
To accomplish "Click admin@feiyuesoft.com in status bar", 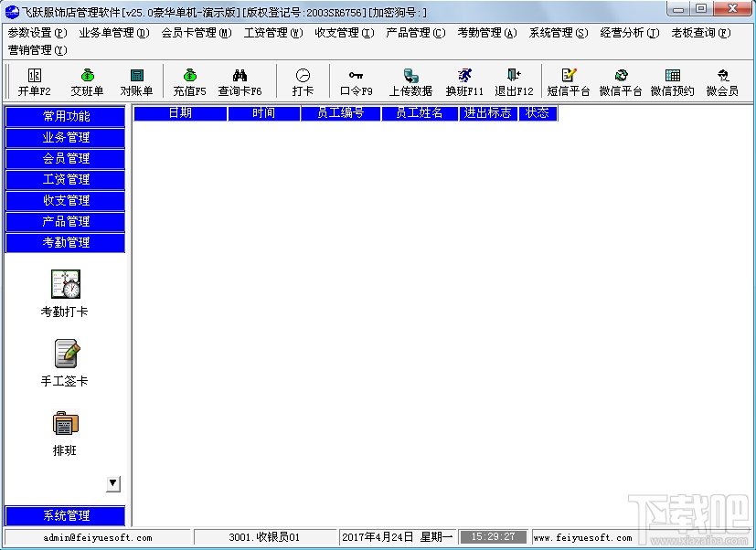I will 98,537.
